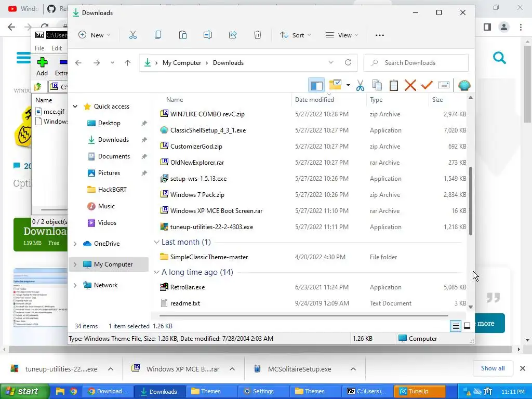Click the Rename icon in the command bar

tap(208, 35)
